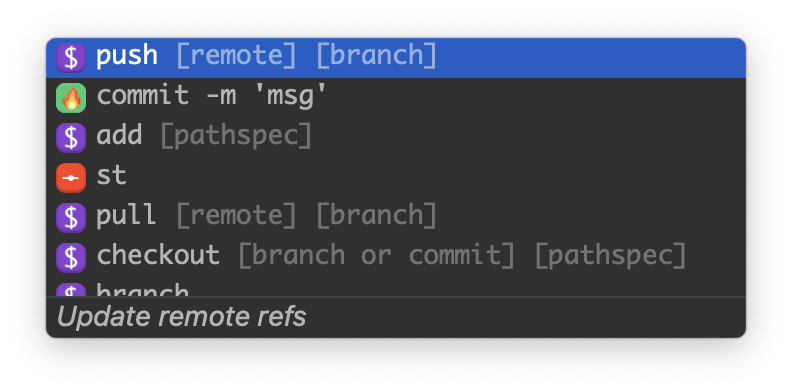Screen dimensions: 792x392
Task: Click the dollar icon beside pull
Action: tap(71, 217)
